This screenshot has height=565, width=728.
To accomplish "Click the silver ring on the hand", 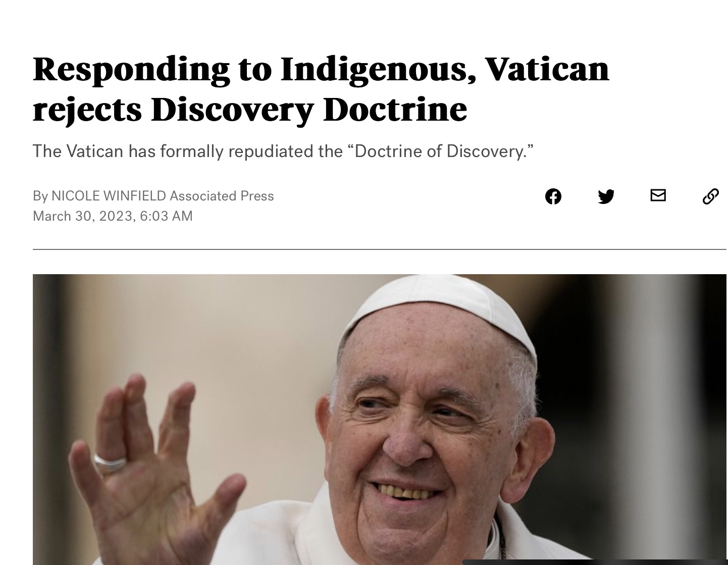I will point(110,462).
